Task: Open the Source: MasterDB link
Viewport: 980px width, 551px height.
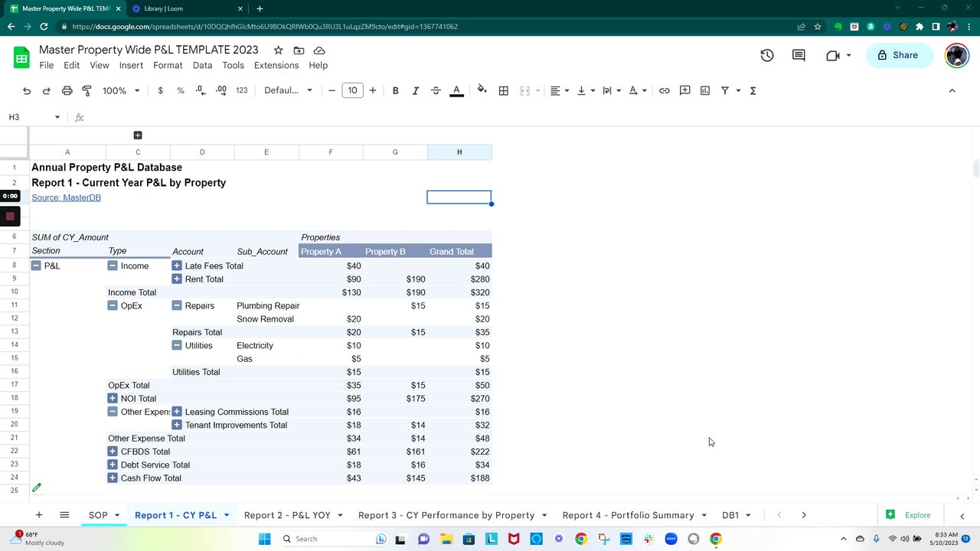Action: click(66, 197)
